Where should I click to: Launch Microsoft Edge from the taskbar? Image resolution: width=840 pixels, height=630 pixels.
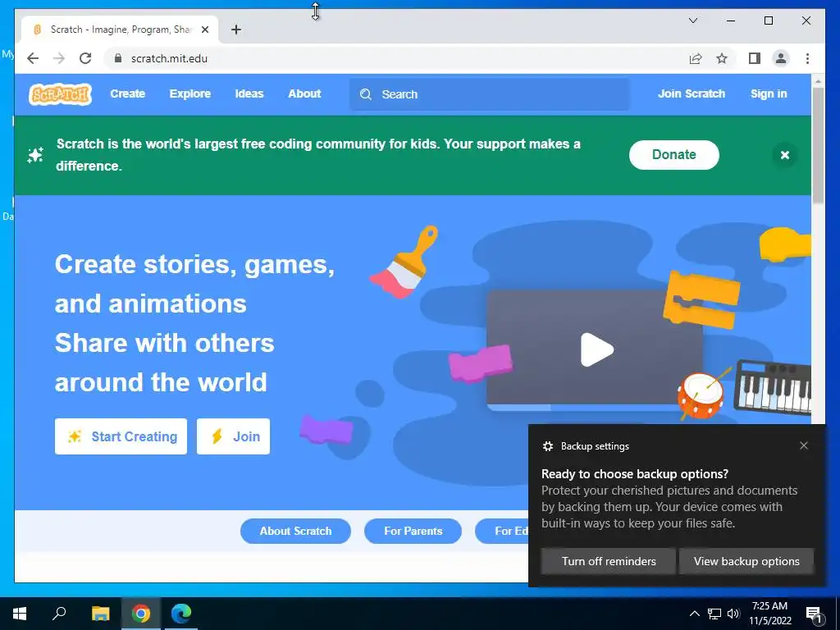[181, 614]
